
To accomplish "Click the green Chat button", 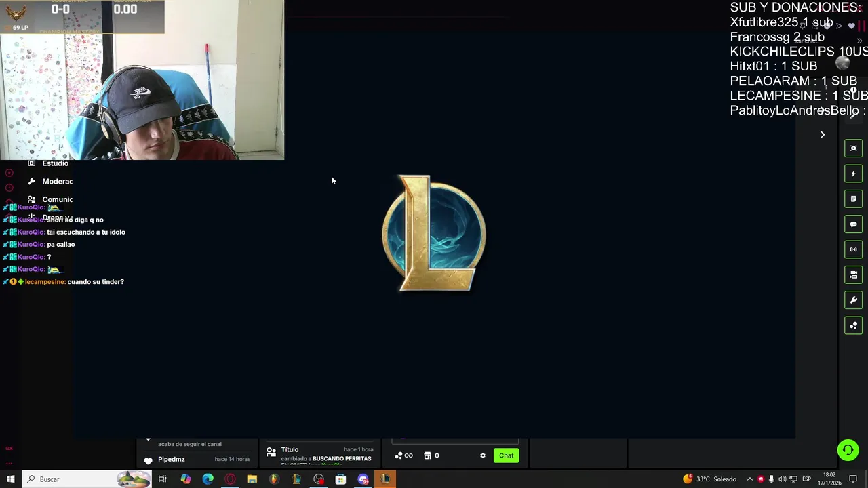I will (x=506, y=455).
